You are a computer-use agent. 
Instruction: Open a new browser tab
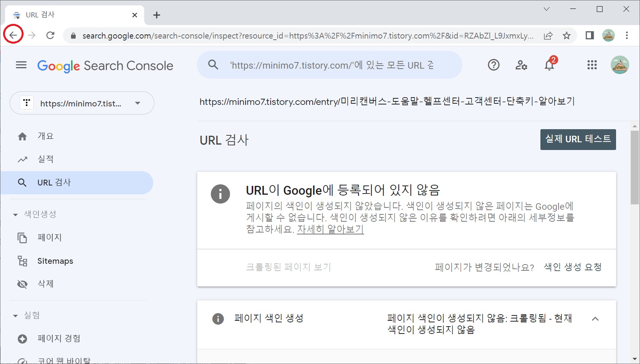(156, 15)
